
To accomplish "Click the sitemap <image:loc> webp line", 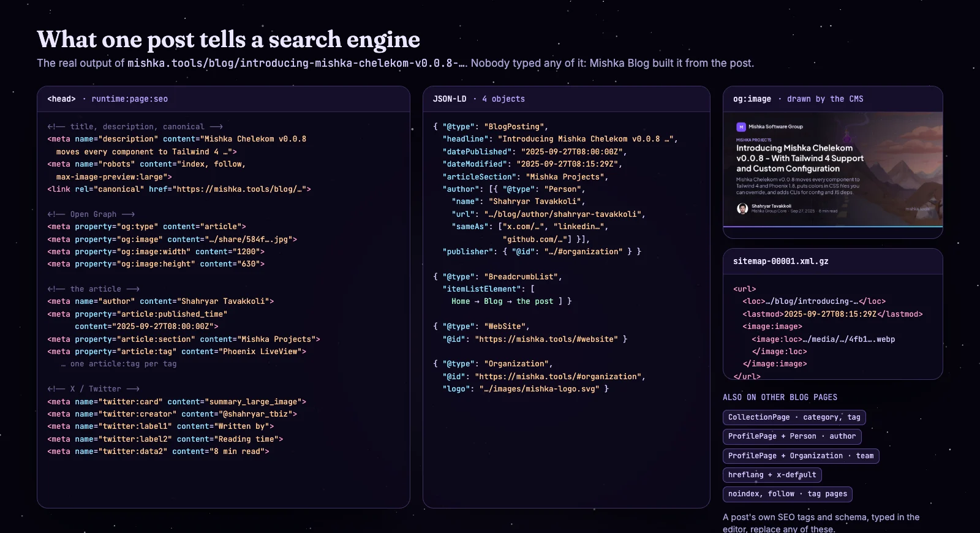I will click(823, 339).
